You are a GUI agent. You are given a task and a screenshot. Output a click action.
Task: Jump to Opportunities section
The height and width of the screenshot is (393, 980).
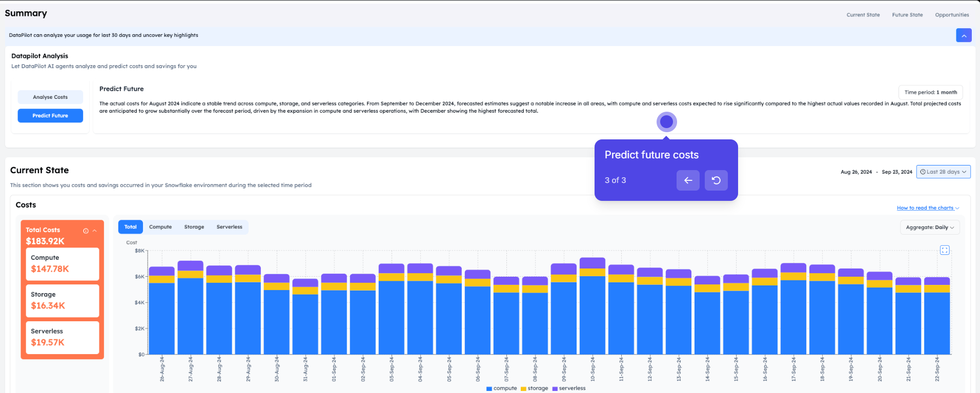tap(952, 15)
